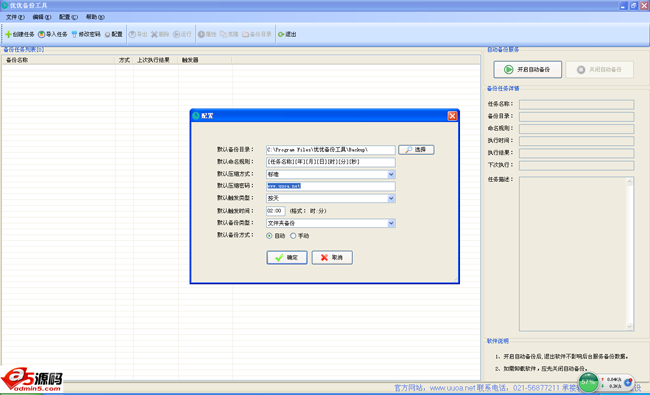The width and height of the screenshot is (650, 395).
Task: Close the 配置 dialog with red X
Action: tap(452, 116)
